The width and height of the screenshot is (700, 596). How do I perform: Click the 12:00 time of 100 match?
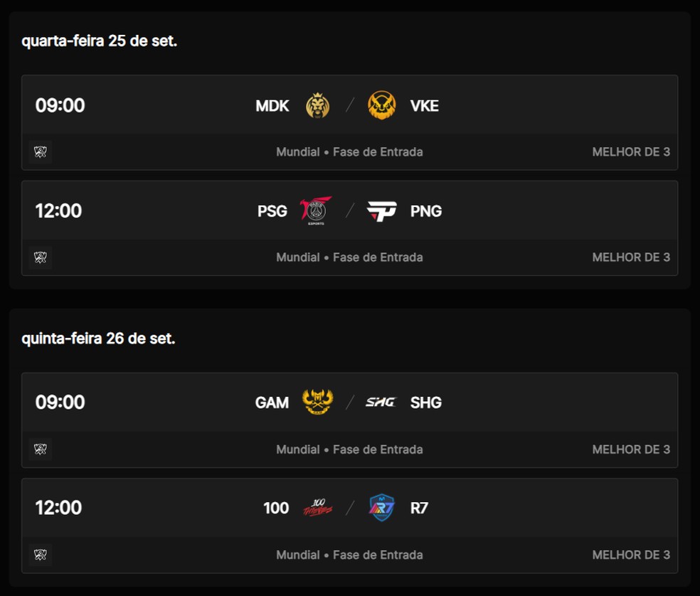[59, 508]
